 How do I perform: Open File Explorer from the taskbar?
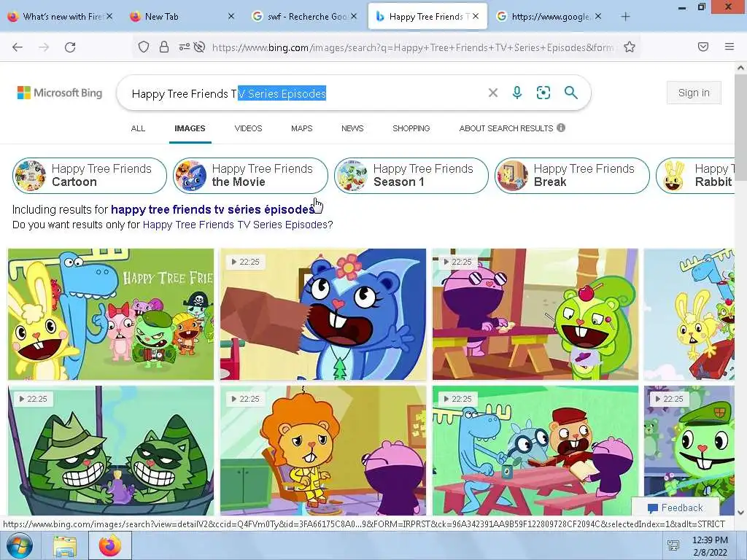(65, 547)
